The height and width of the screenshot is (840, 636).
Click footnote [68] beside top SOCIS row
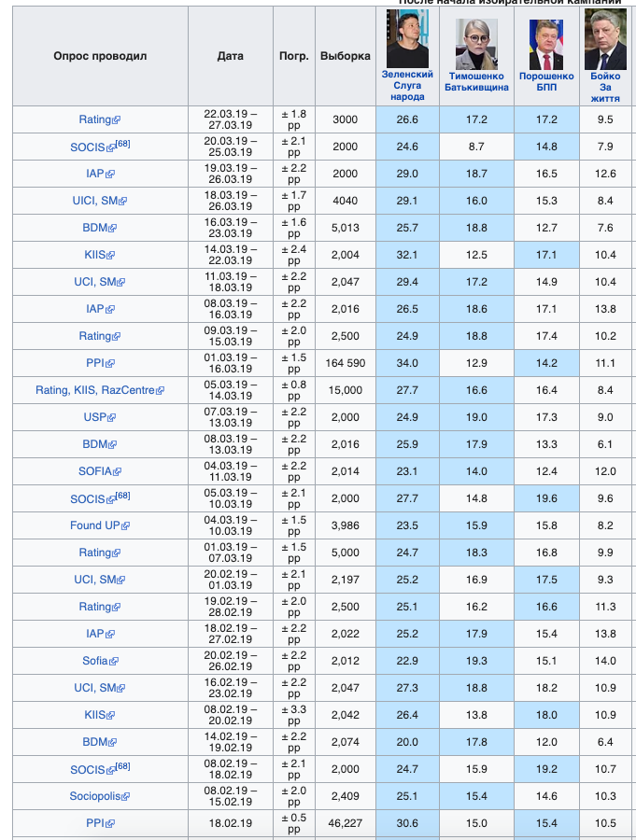click(122, 144)
